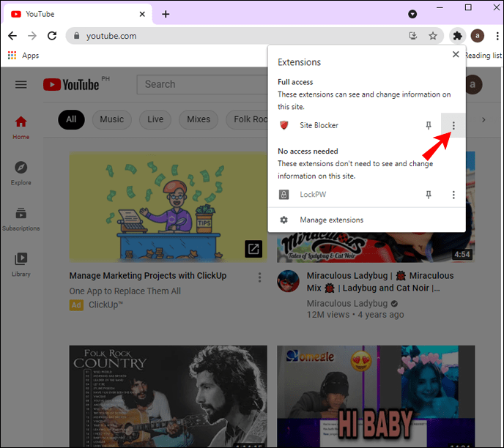Click the YouTube search field
504x448 pixels.
tap(202, 84)
